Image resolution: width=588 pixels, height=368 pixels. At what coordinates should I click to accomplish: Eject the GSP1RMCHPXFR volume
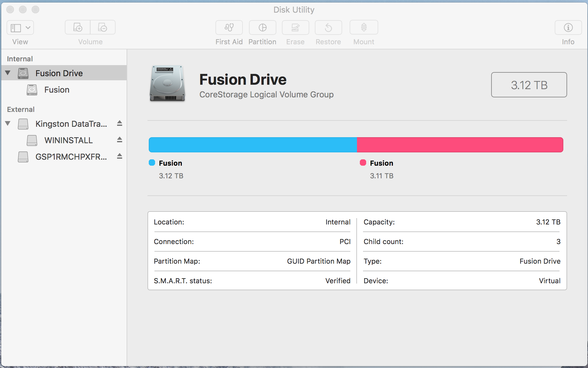tap(120, 156)
